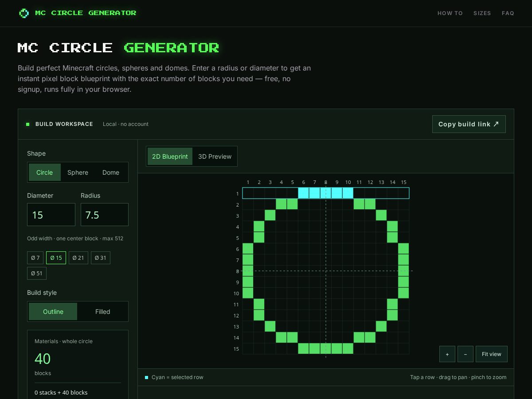Zoom out with the minus button

465,354
